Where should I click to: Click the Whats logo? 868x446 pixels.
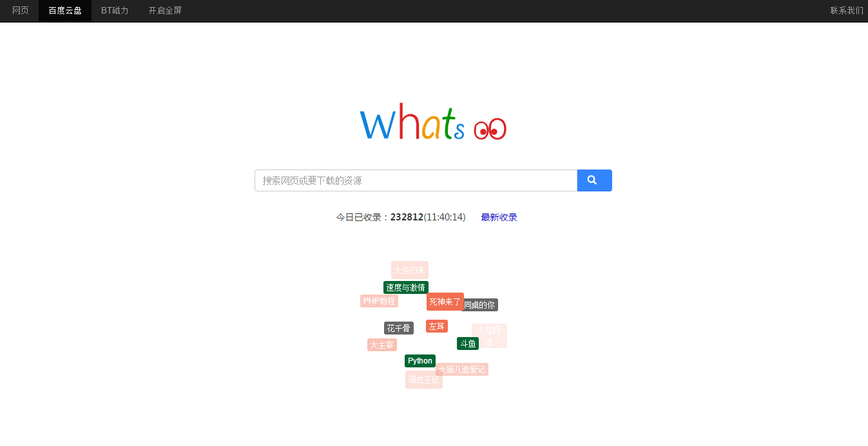tap(432, 122)
